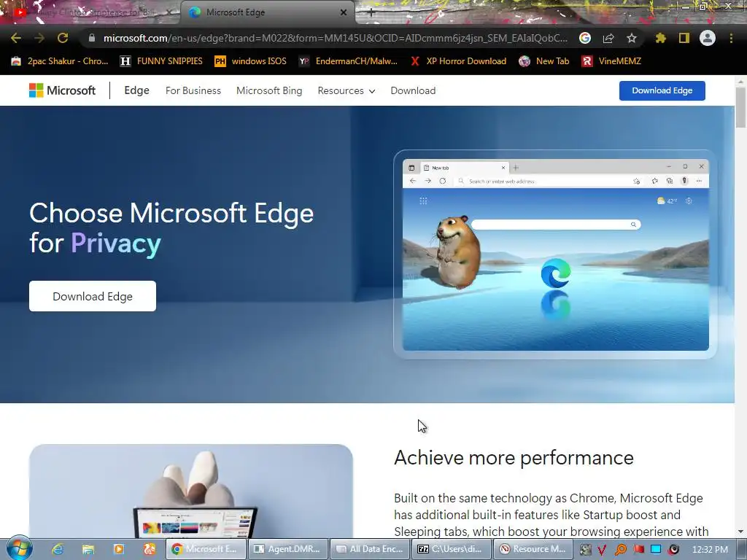
Task: Open the FUNNY SNIPPIES bookmark
Action: click(161, 61)
